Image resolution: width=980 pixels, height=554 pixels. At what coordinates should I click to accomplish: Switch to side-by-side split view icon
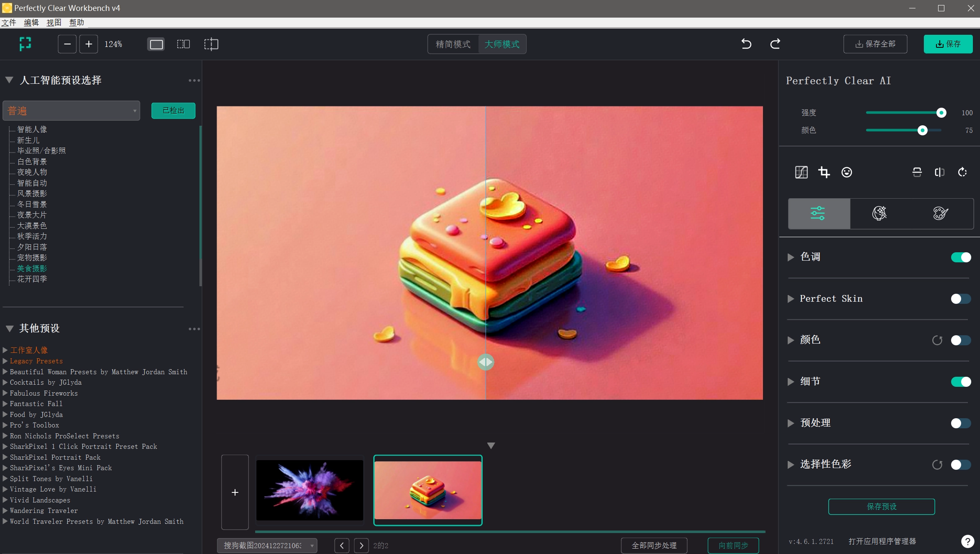(183, 44)
